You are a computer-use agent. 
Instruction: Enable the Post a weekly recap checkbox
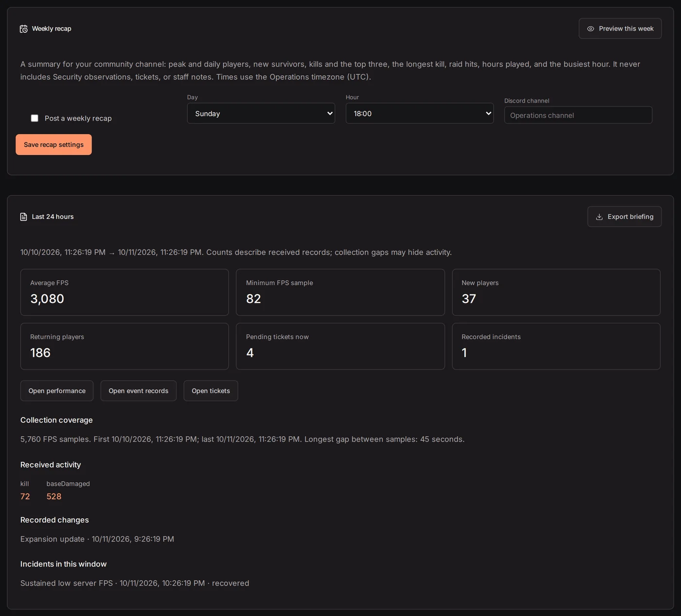coord(35,118)
